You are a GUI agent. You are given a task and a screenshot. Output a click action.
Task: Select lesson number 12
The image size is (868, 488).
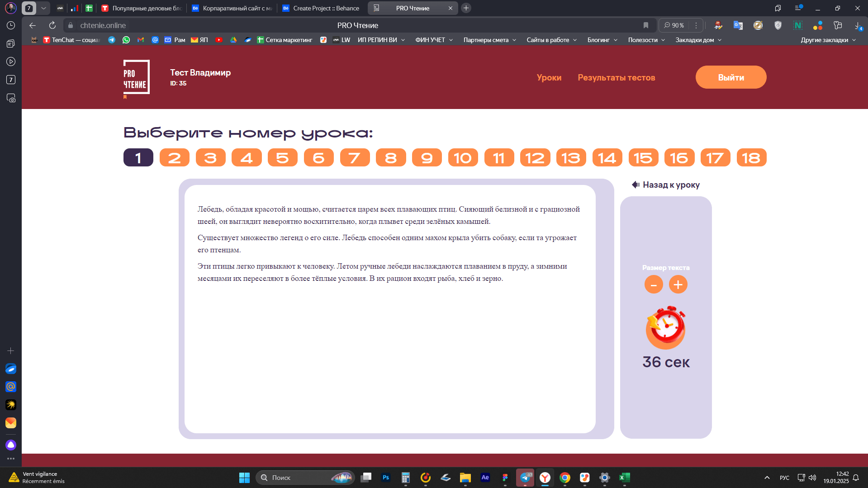[535, 158]
